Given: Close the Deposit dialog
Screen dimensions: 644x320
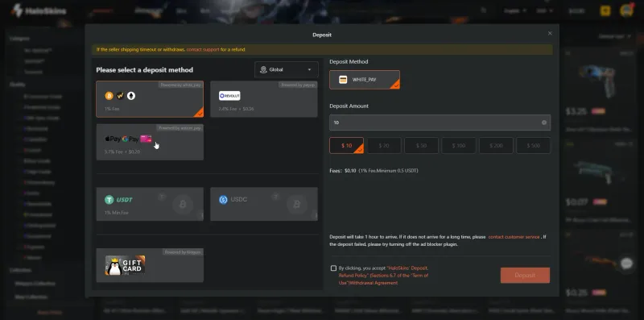Looking at the screenshot, I should click(x=550, y=33).
